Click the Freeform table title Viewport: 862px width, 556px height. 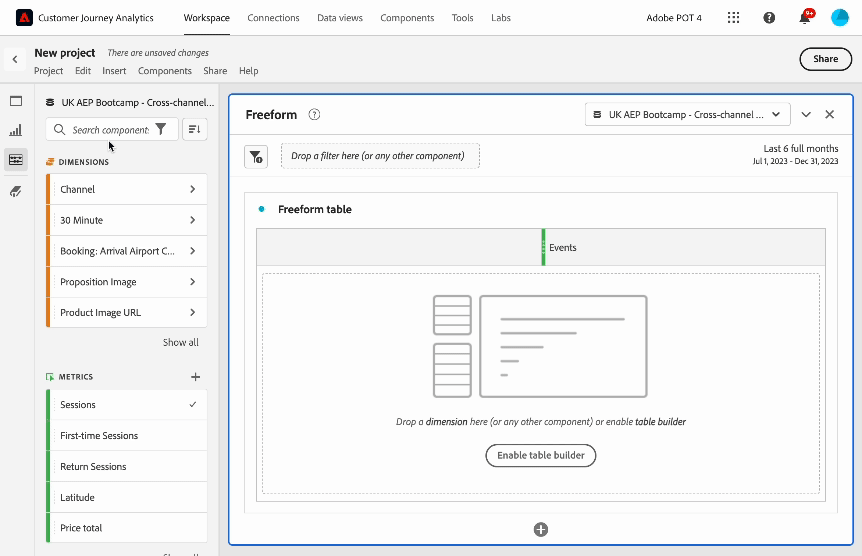314,209
